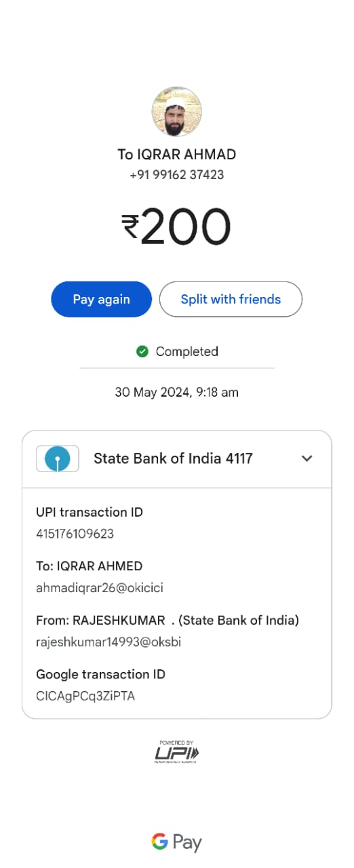Click the rajeshkumar14993@oksbi UPI address

pyautogui.click(x=109, y=642)
